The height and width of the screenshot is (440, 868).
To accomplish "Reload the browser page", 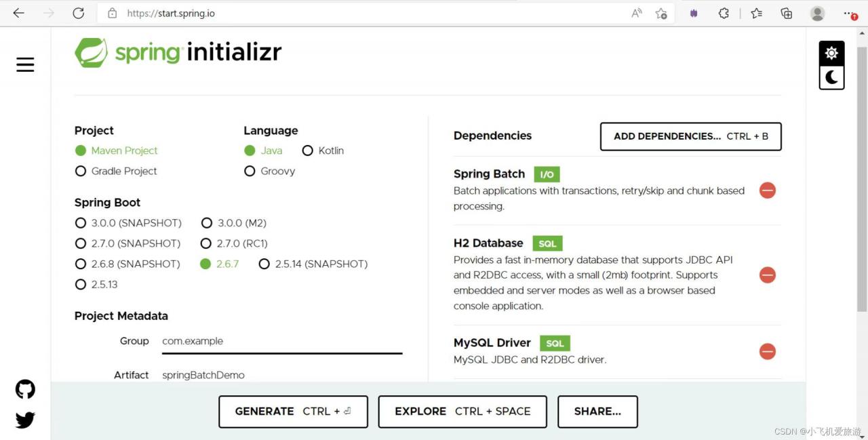I will click(x=78, y=13).
